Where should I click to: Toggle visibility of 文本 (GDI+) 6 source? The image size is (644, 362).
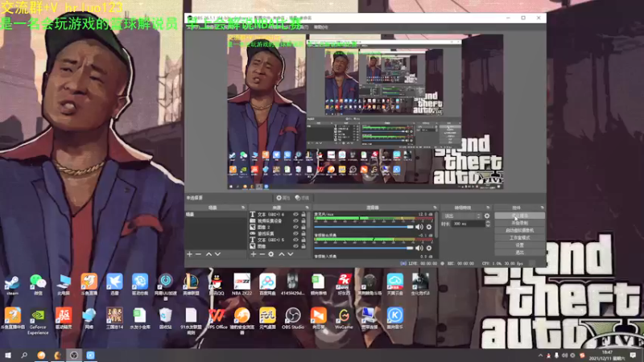[x=295, y=214]
